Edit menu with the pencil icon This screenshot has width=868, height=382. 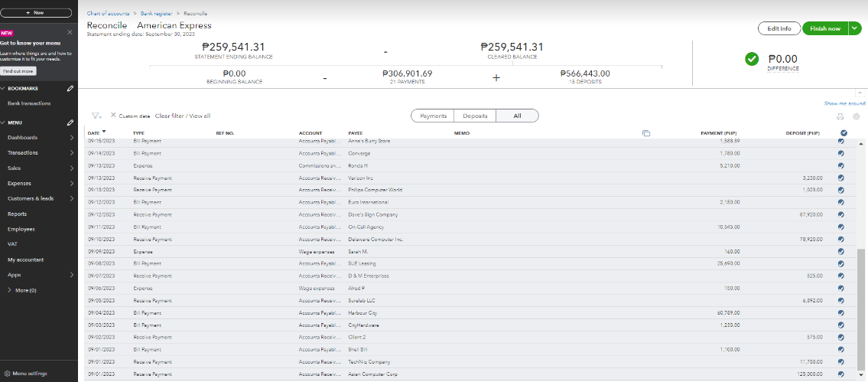point(70,122)
